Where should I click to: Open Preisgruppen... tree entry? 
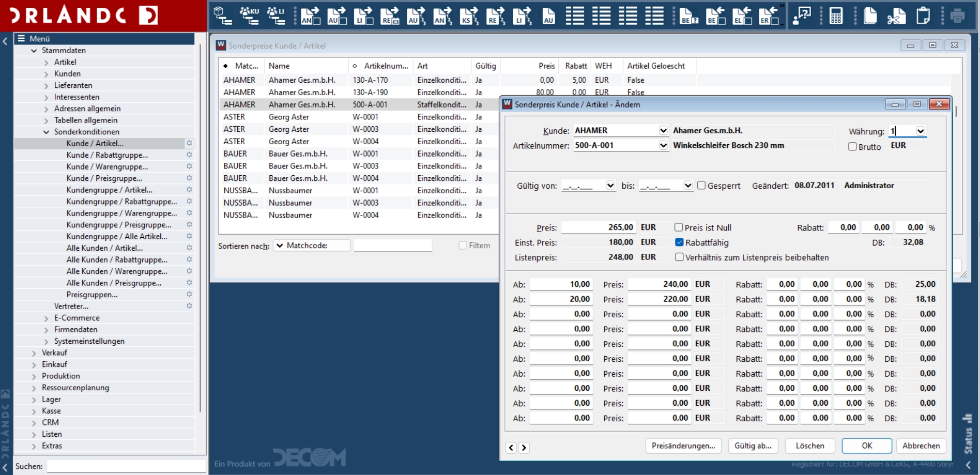click(x=92, y=294)
